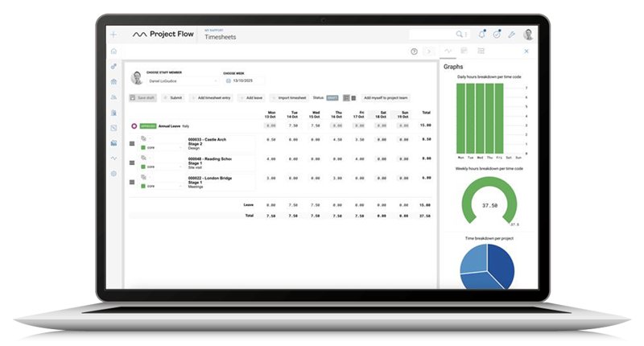Open the settings gear in left sidebar

pos(114,174)
